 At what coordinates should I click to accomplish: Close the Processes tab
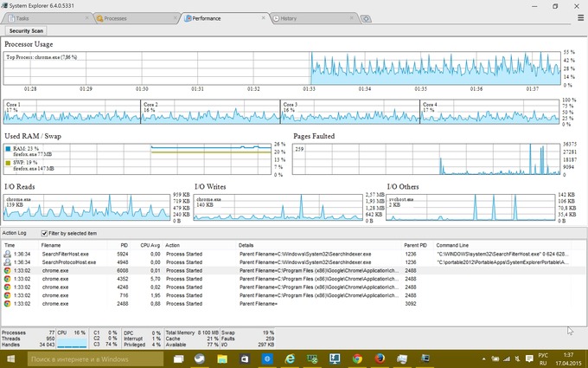(174, 18)
